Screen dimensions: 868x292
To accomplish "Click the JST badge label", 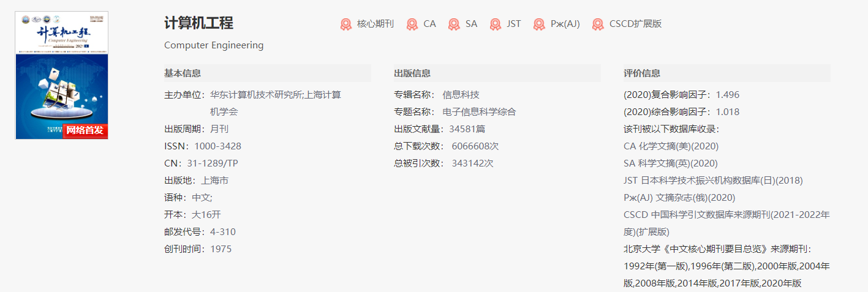I will coord(514,24).
